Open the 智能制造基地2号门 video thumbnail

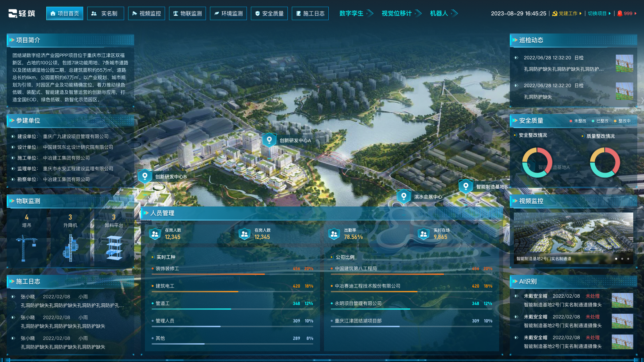click(x=573, y=236)
